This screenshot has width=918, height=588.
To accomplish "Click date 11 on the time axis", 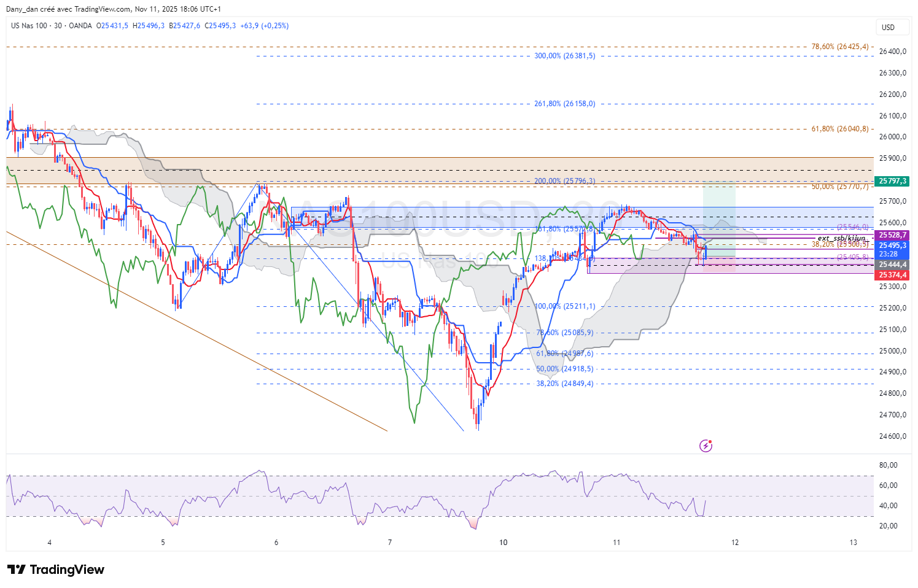I will [x=617, y=543].
